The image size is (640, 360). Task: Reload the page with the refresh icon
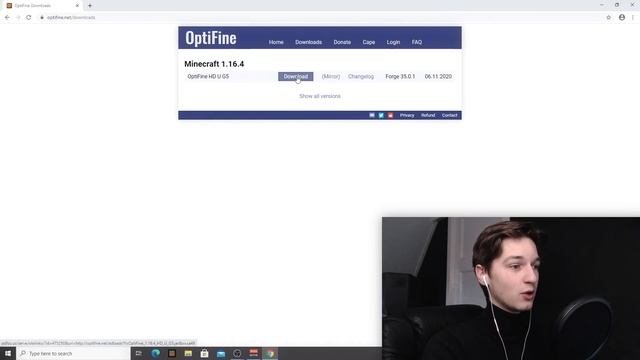tap(29, 18)
